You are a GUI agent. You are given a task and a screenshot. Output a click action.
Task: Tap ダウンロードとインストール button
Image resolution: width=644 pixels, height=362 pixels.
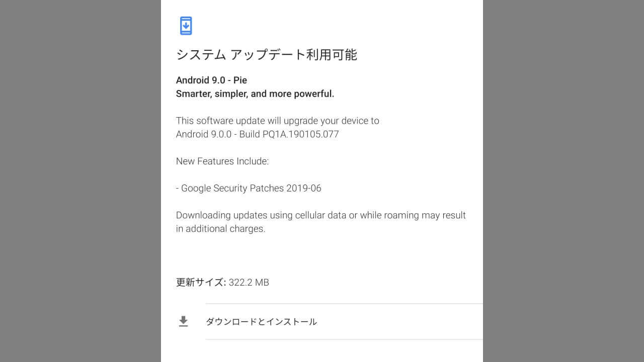tap(322, 322)
